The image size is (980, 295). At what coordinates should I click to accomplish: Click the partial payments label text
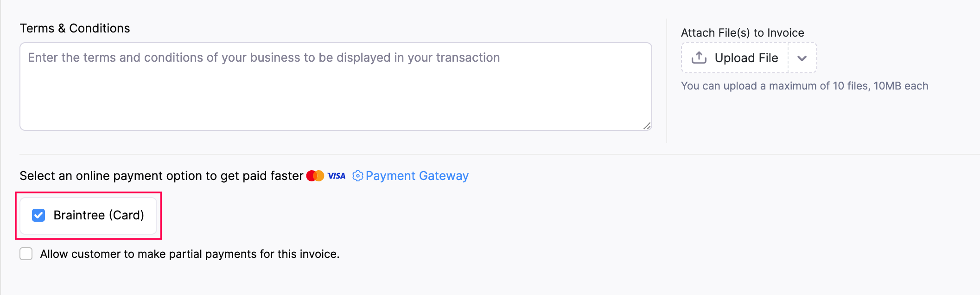pyautogui.click(x=190, y=254)
